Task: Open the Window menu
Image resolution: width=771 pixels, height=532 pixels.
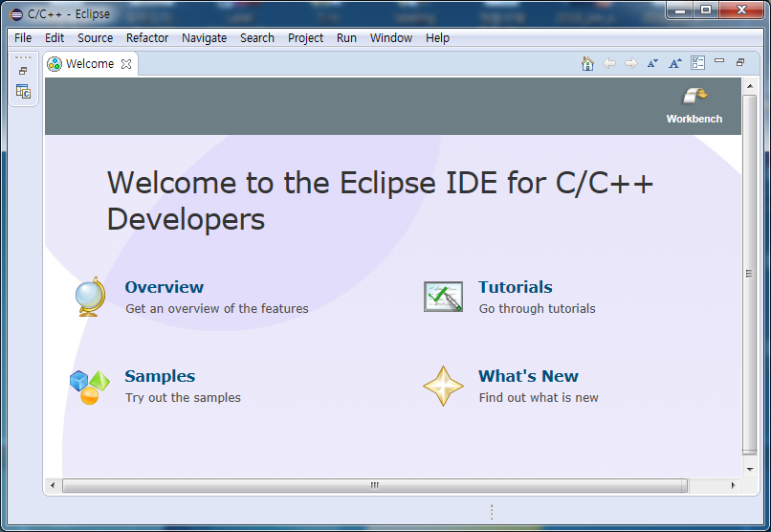Action: point(391,38)
